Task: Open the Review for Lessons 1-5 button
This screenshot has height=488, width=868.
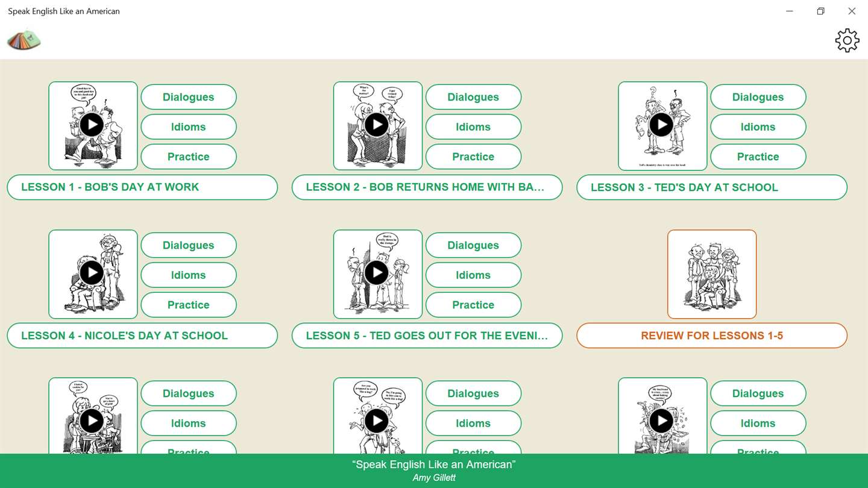Action: coord(712,336)
